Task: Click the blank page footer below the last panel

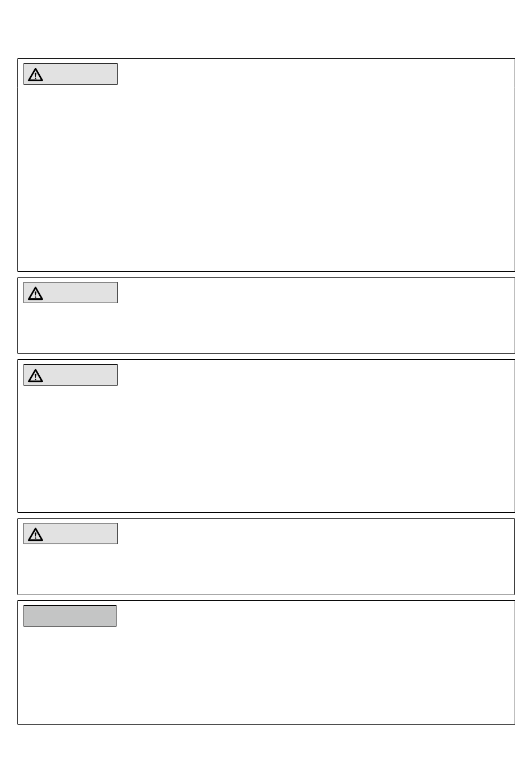Action: (266, 748)
